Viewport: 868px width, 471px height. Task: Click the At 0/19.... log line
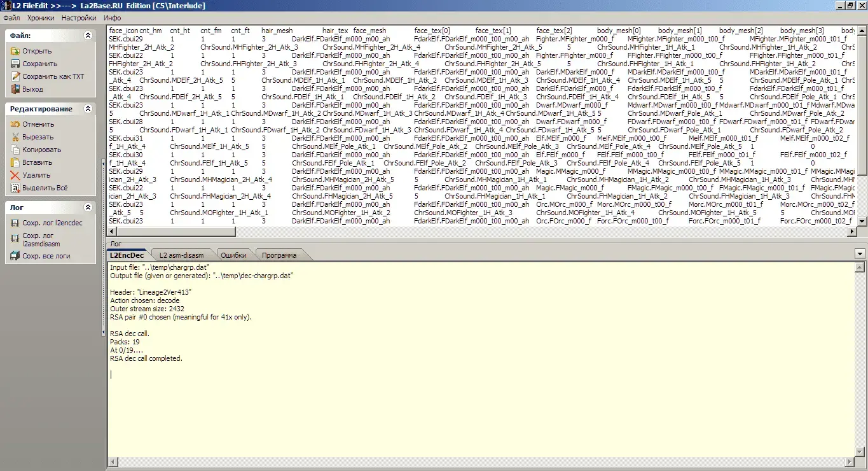127,350
